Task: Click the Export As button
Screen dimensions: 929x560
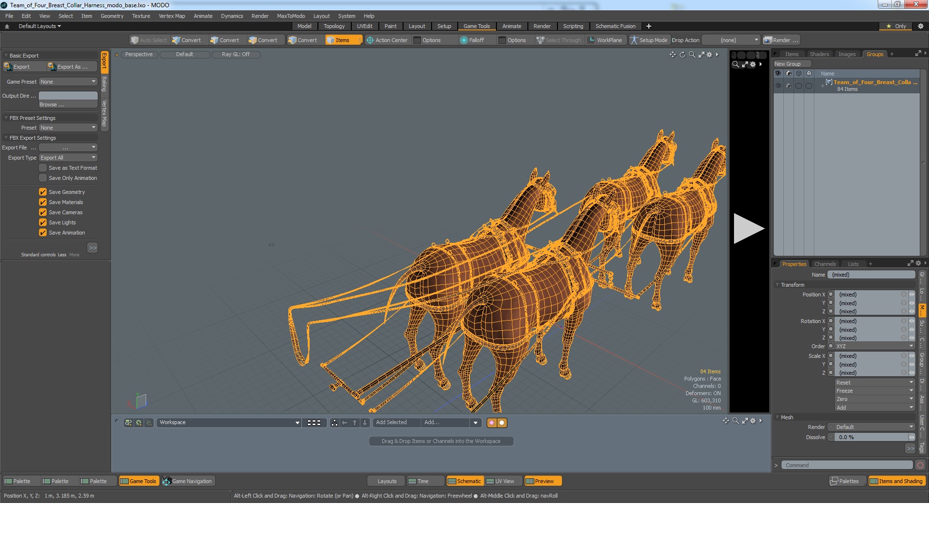Action: (72, 67)
